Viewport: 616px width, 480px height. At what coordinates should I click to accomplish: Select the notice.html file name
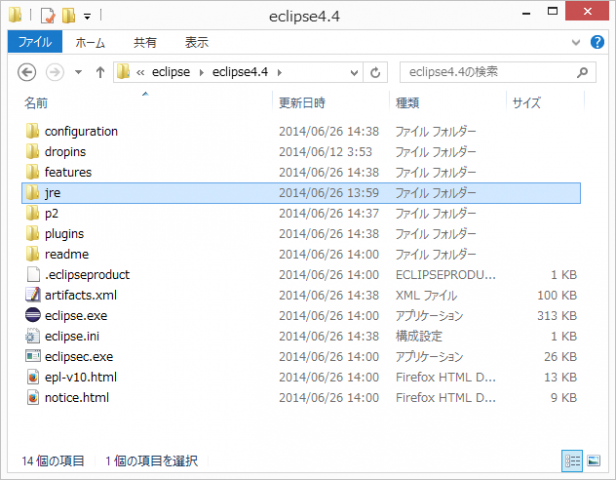pyautogui.click(x=77, y=398)
